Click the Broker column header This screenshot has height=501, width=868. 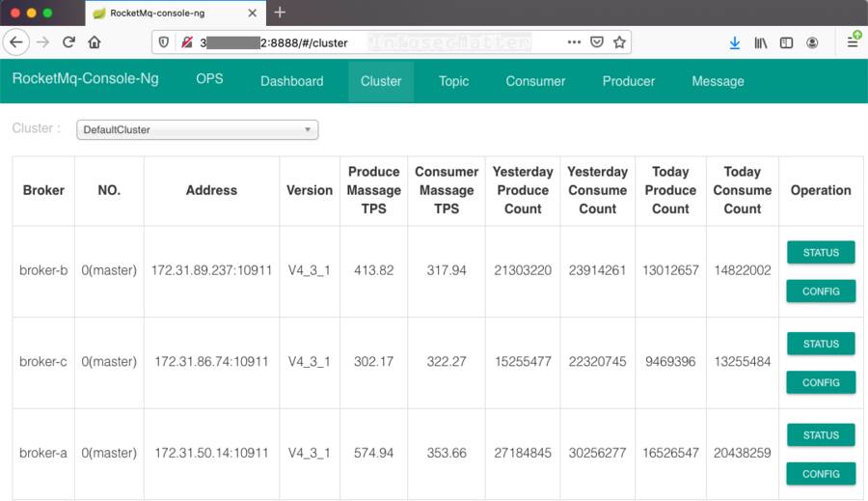43,190
